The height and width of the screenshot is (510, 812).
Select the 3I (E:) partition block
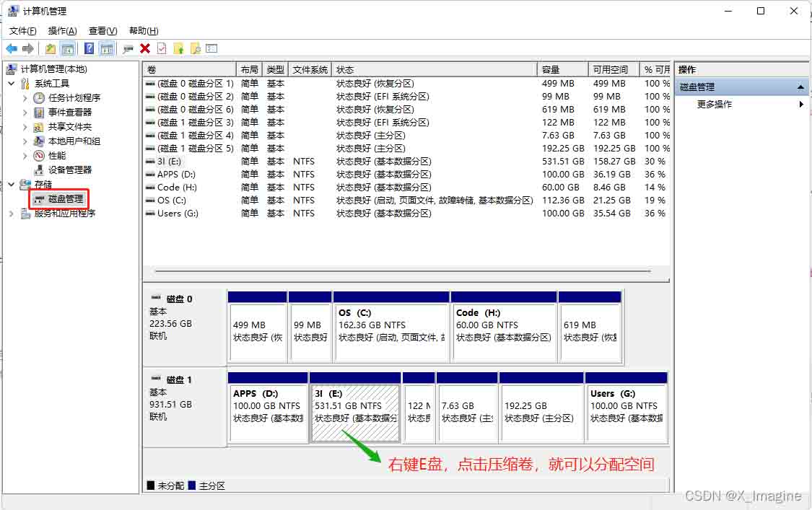[x=354, y=408]
